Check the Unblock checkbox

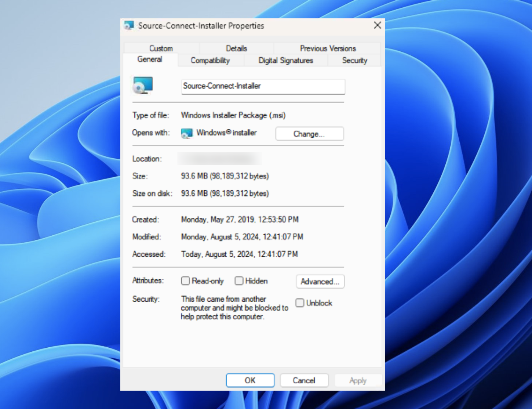click(x=300, y=303)
